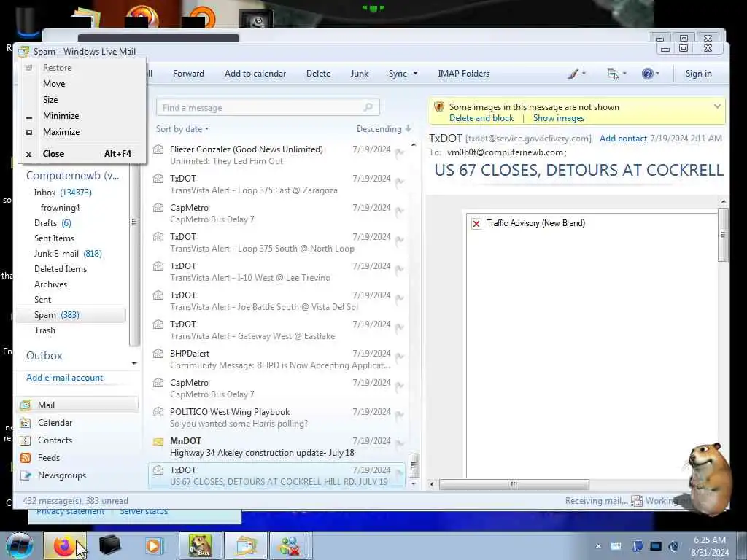
Task: Click the Sign in button
Action: (x=698, y=74)
